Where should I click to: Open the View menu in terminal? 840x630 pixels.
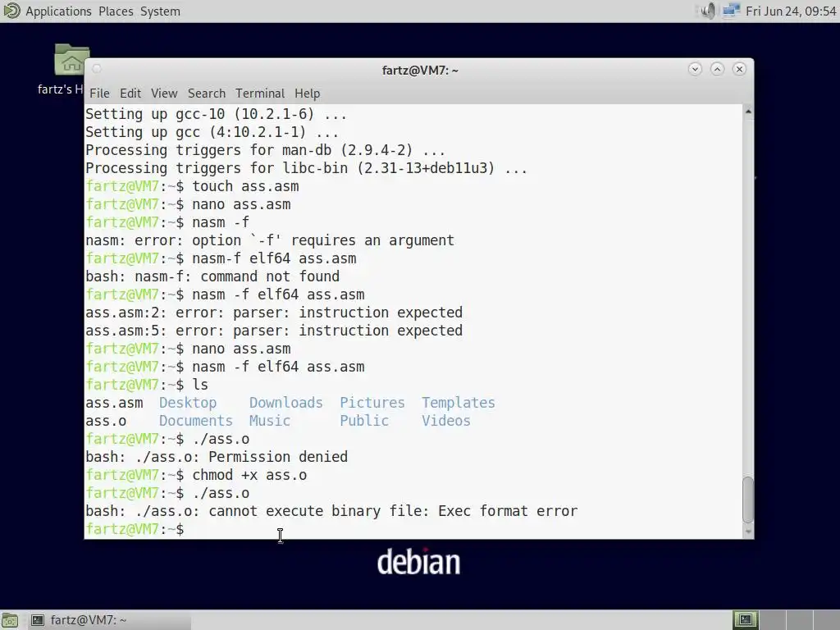[x=164, y=94]
